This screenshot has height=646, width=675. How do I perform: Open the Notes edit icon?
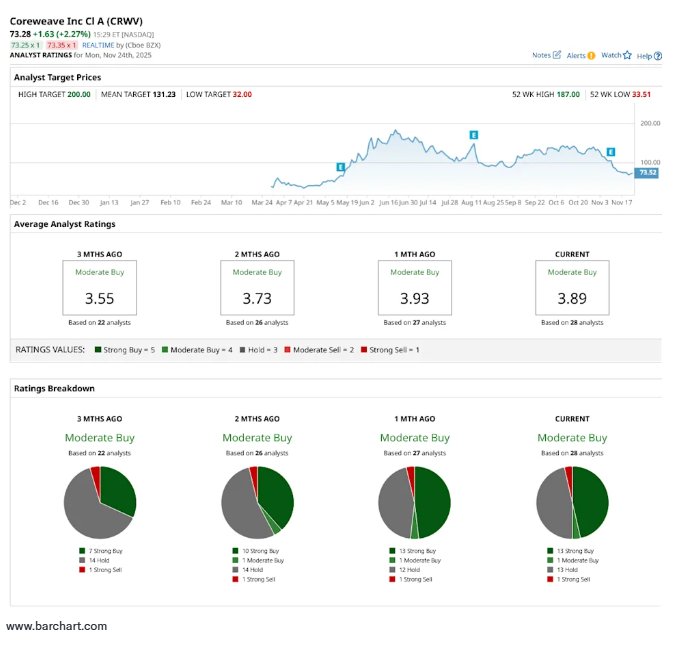[x=557, y=55]
